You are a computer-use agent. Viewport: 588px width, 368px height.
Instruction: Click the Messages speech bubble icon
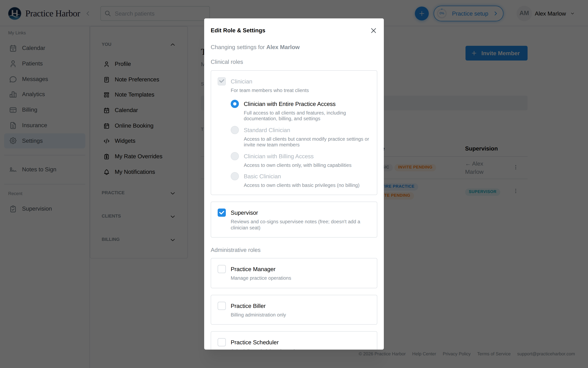(13, 79)
